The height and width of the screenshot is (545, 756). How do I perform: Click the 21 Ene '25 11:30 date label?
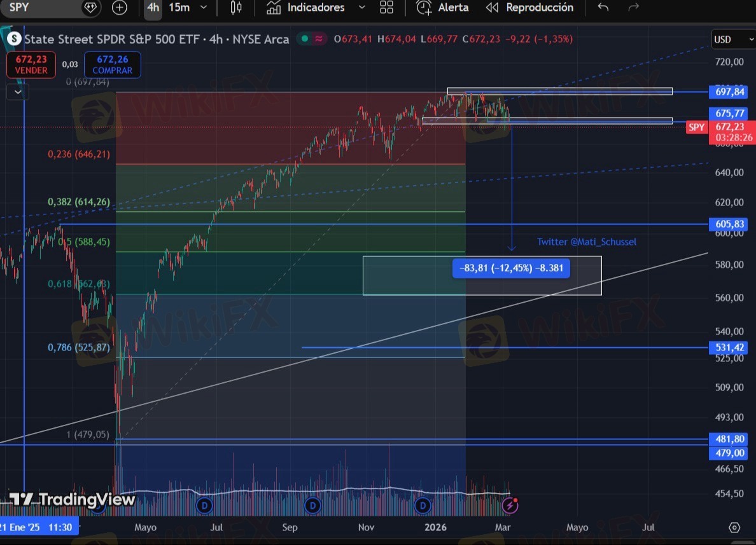(39, 527)
